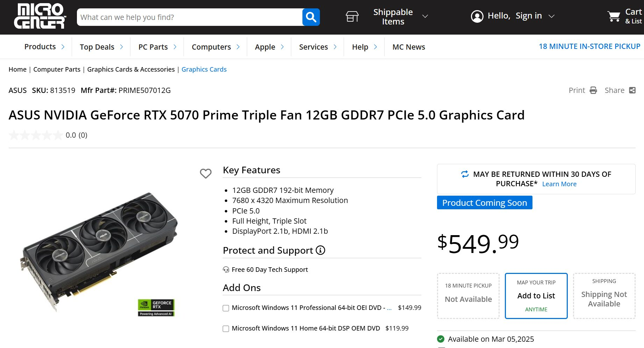
Task: Click the blue search magnifier button
Action: coord(311,17)
